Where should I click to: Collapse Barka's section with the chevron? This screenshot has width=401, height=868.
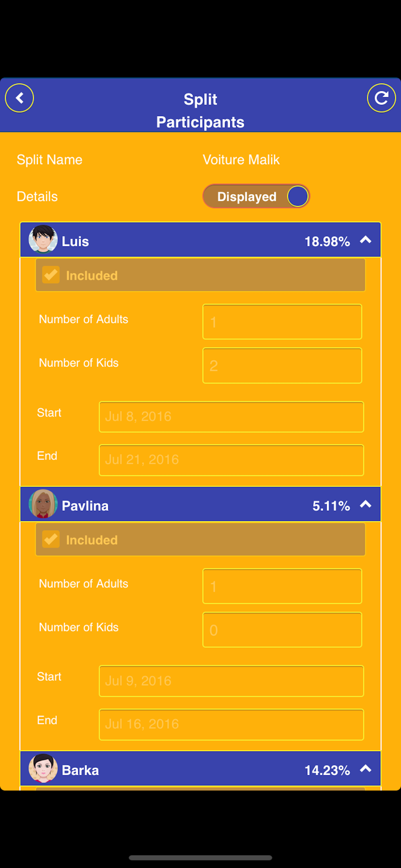point(366,769)
